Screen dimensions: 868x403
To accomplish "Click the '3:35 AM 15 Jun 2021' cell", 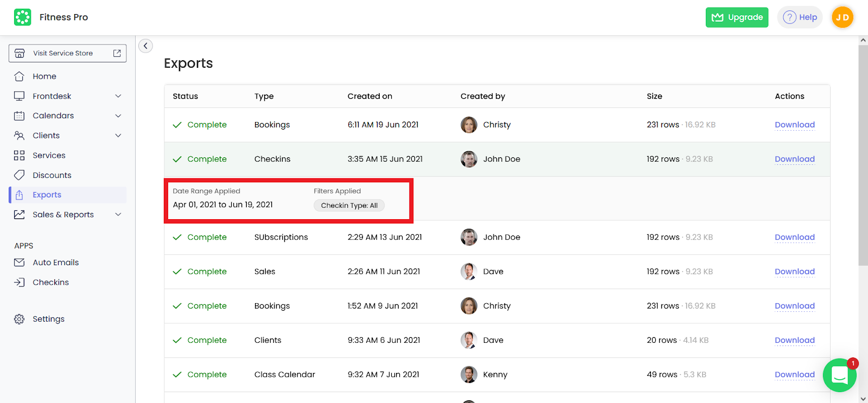I will tap(385, 159).
